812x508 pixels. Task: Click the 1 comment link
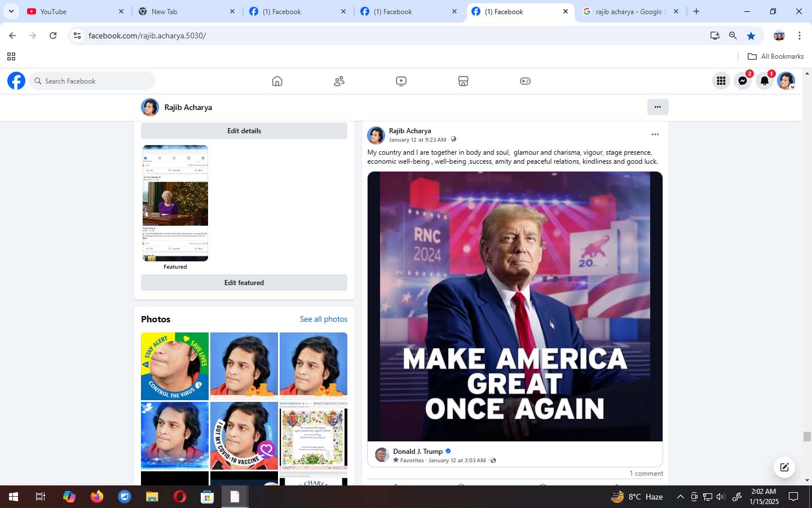646,474
